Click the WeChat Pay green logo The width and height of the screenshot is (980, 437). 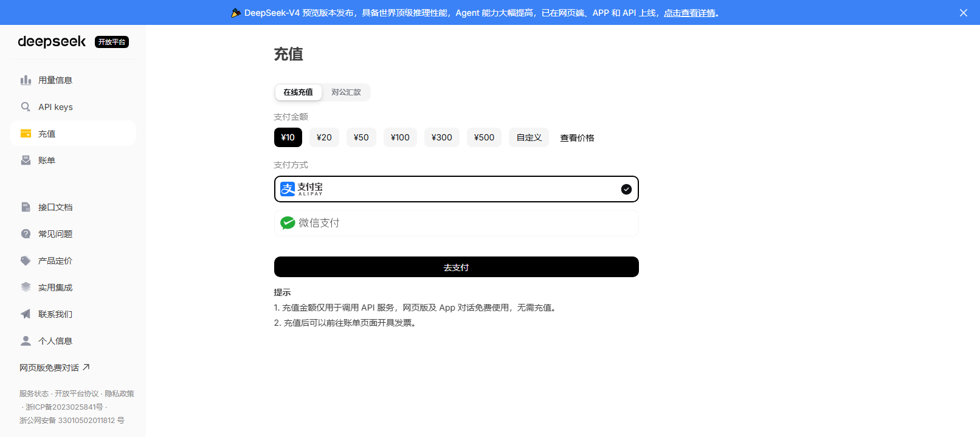coord(288,223)
